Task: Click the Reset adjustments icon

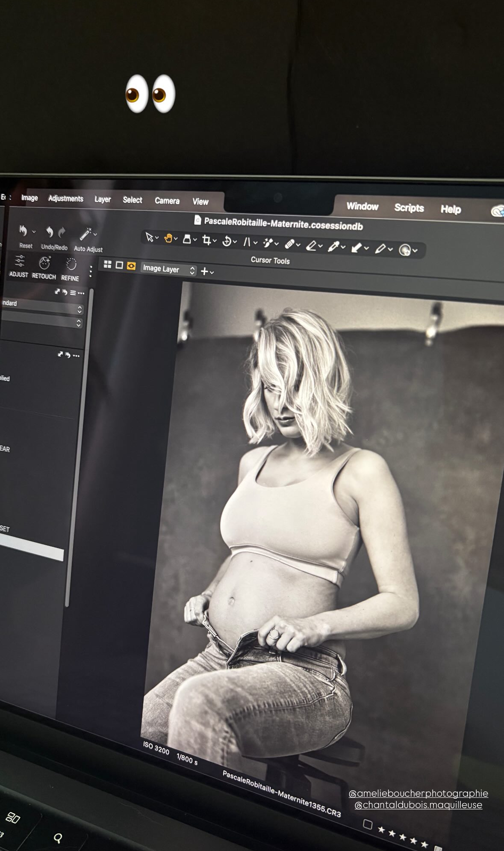Action: [x=23, y=231]
